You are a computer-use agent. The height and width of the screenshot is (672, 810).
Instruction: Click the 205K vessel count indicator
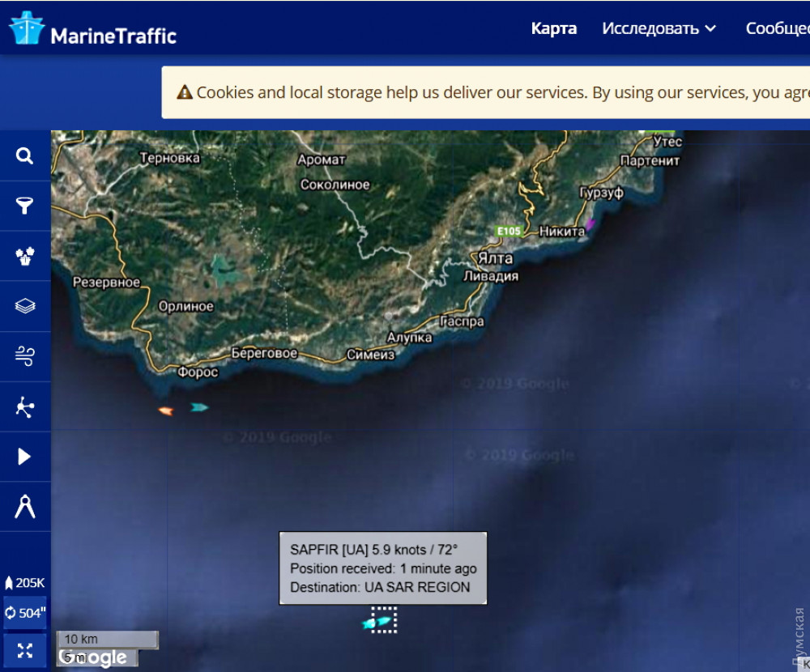click(x=25, y=583)
